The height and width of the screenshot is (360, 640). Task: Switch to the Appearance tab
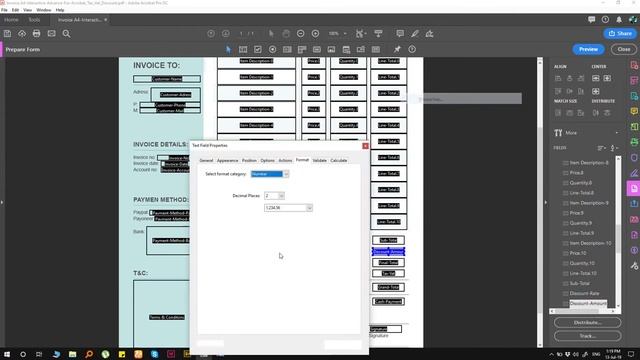[227, 161]
